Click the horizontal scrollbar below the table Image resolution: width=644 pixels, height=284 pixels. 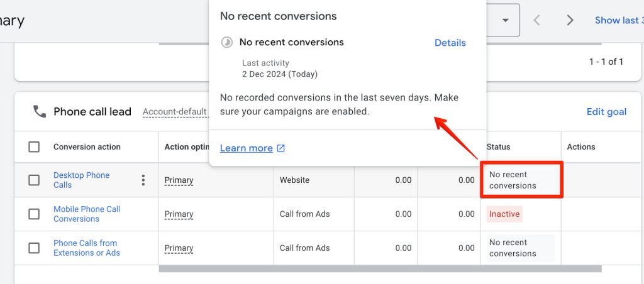(380, 269)
